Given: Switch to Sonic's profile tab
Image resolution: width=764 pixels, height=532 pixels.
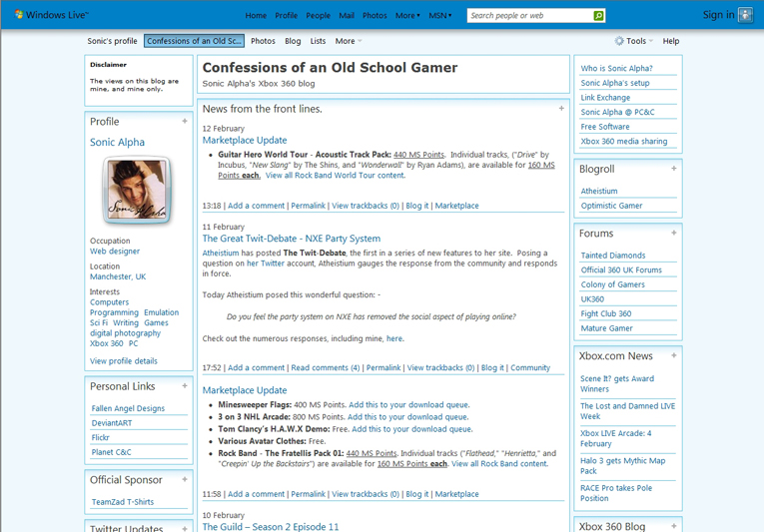Looking at the screenshot, I should click(x=112, y=41).
